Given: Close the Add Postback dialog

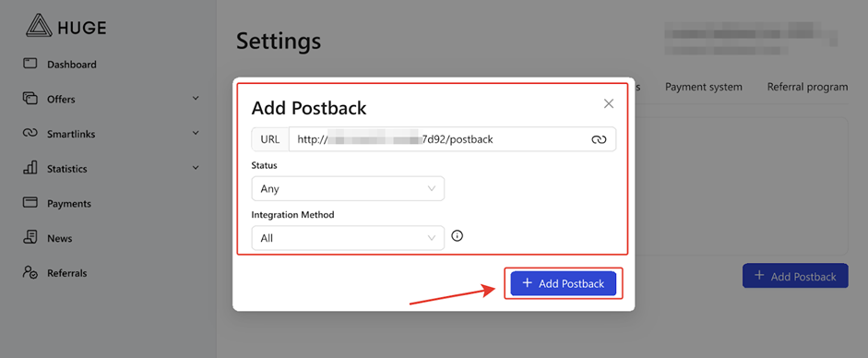Looking at the screenshot, I should click(x=609, y=103).
